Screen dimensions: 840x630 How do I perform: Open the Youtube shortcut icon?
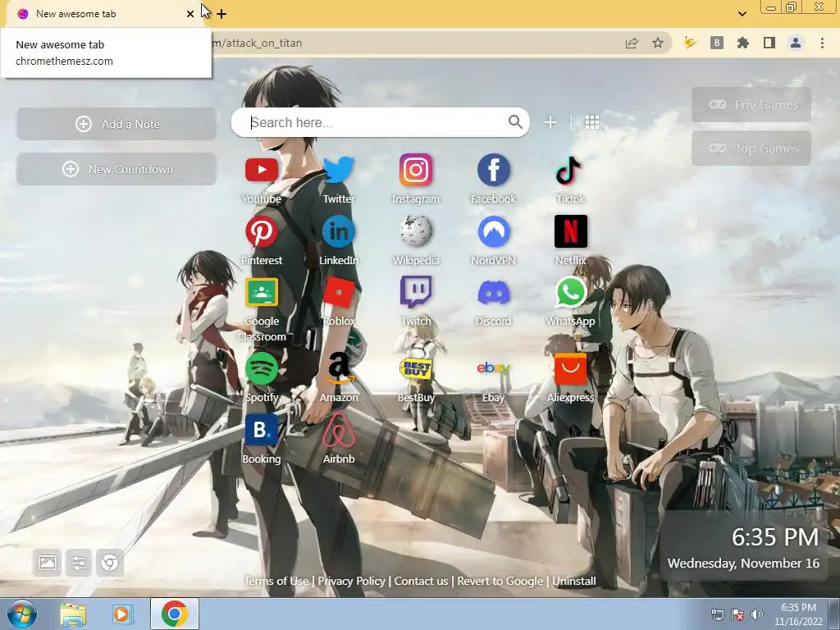pos(262,171)
